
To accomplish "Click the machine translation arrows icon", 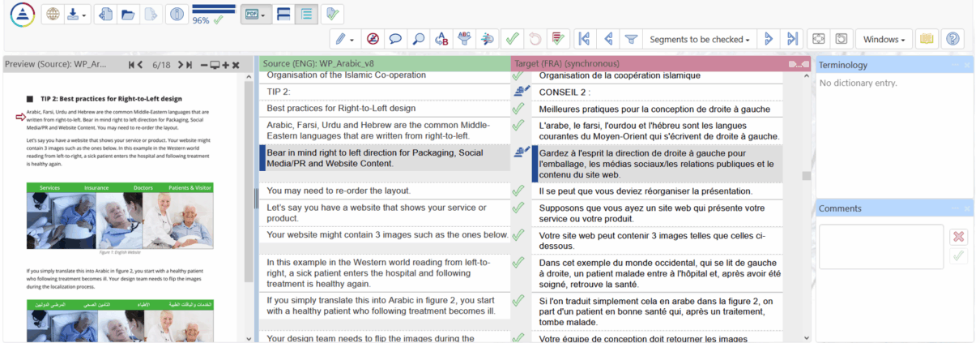I will point(488,39).
